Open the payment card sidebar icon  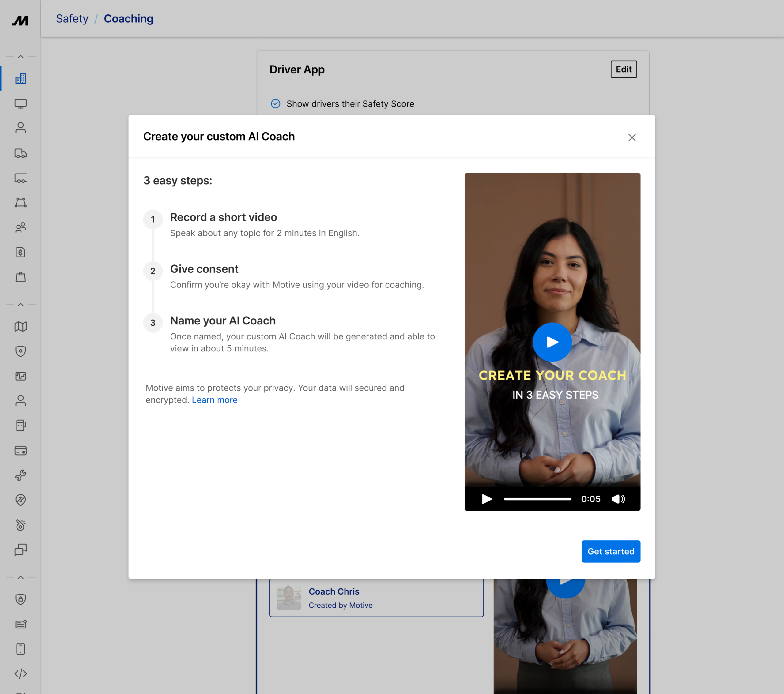tap(21, 451)
